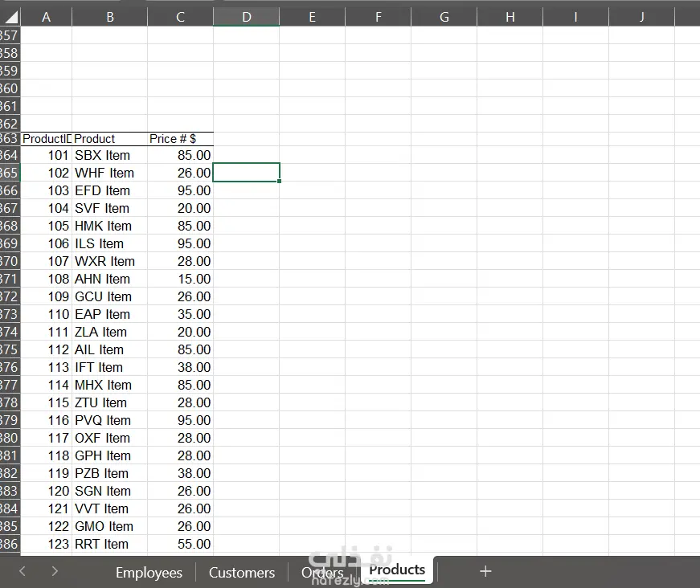Select the 'IFT Item' cell

[110, 367]
